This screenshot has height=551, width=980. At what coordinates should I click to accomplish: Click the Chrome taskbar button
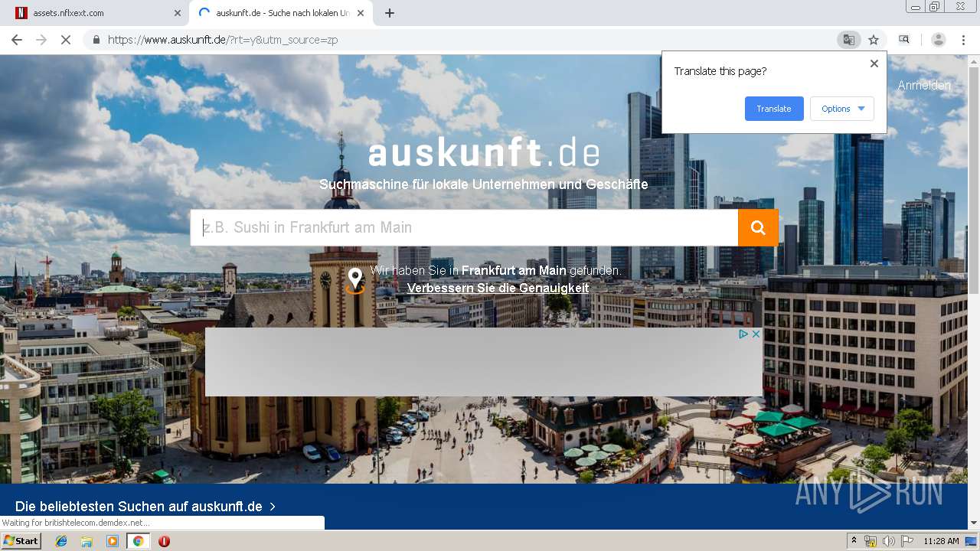pyautogui.click(x=138, y=541)
